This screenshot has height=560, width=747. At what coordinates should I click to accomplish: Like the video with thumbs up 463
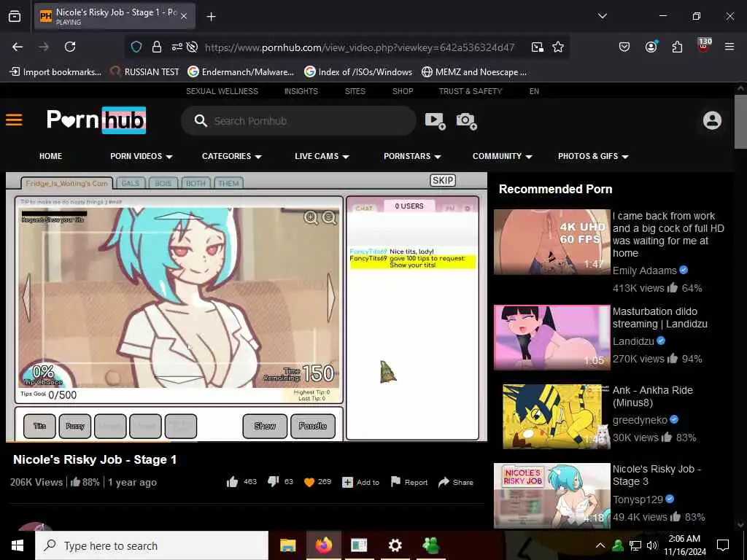point(241,482)
